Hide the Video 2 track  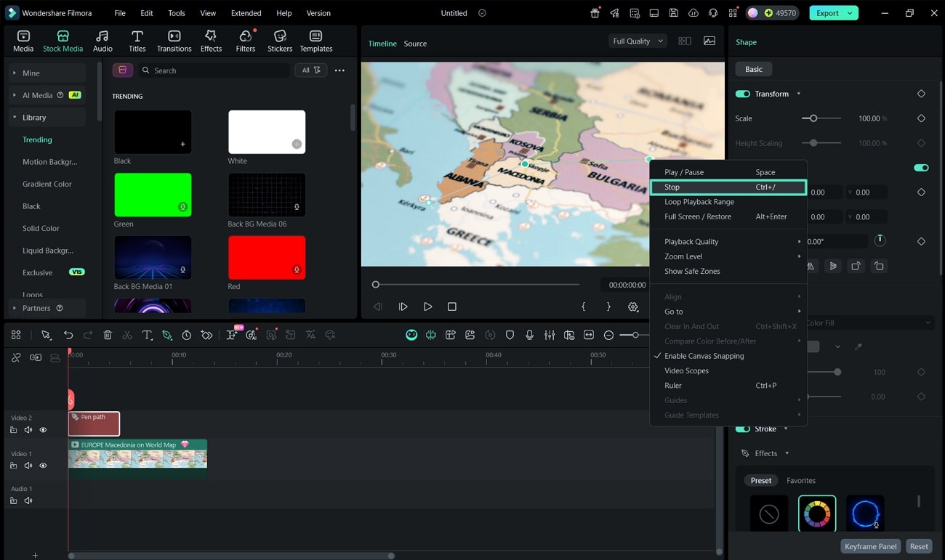pos(43,430)
